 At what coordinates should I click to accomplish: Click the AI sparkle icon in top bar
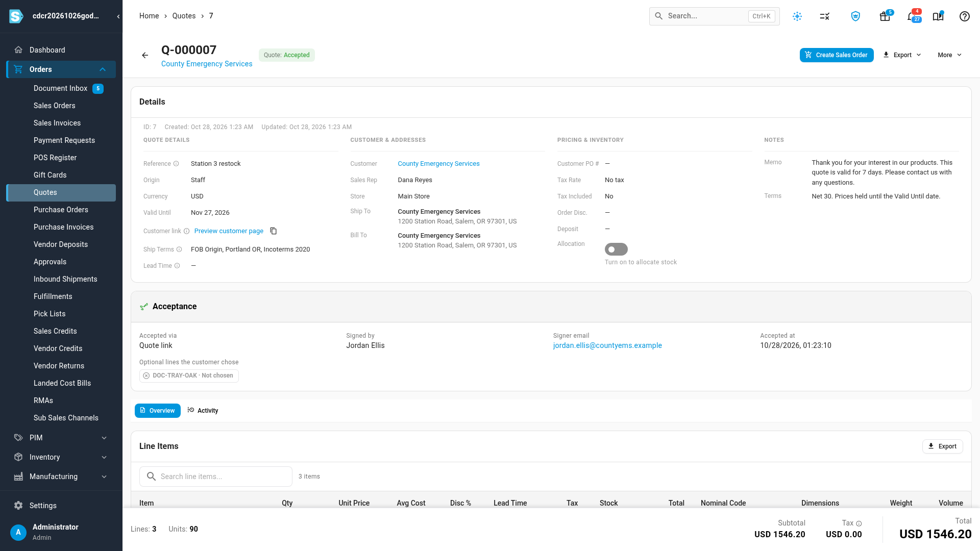tap(797, 16)
